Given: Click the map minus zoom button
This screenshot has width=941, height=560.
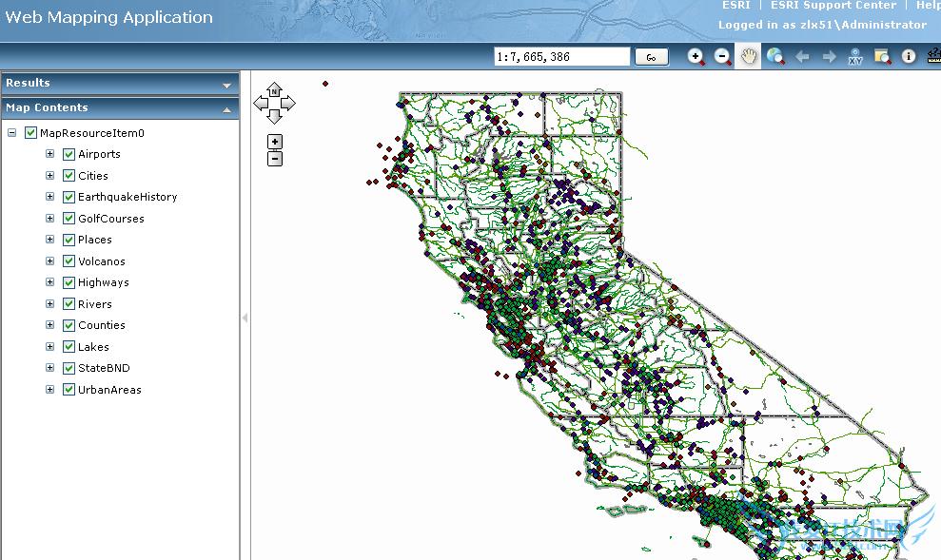Looking at the screenshot, I should pos(275,159).
